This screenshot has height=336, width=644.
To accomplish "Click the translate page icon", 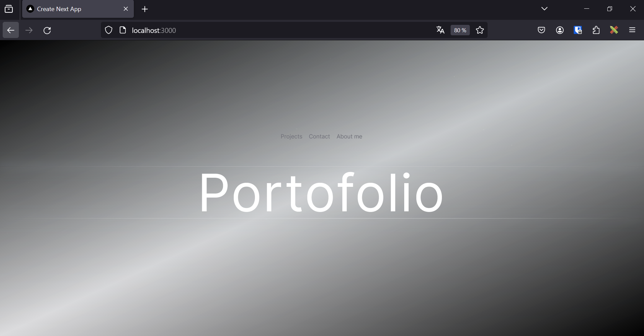I will [441, 30].
